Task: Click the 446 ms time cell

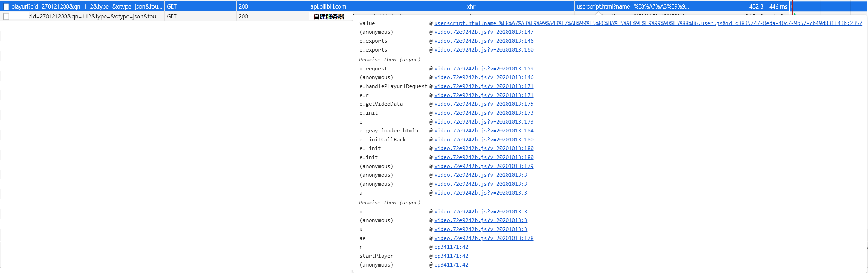Action: click(778, 6)
